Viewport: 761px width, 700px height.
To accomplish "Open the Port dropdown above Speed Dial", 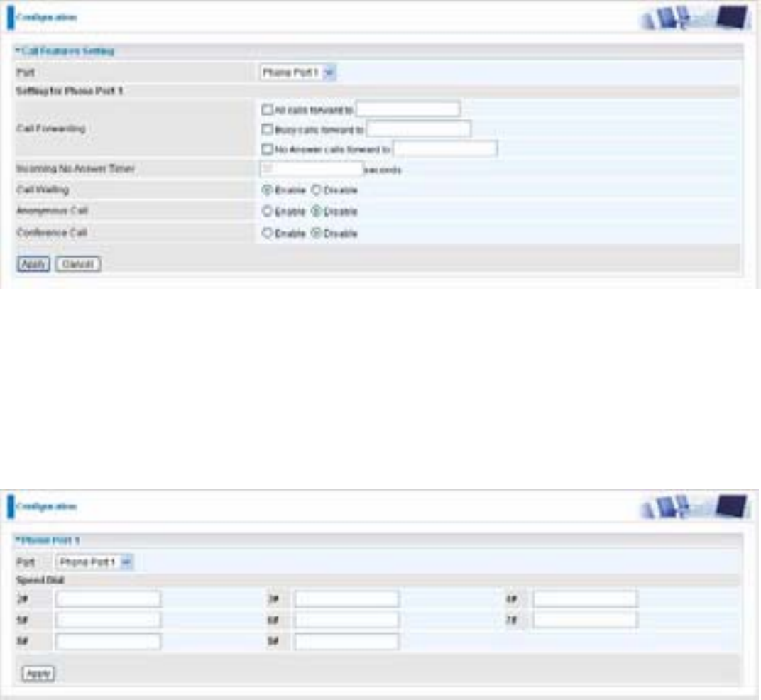I will pyautogui.click(x=94, y=562).
